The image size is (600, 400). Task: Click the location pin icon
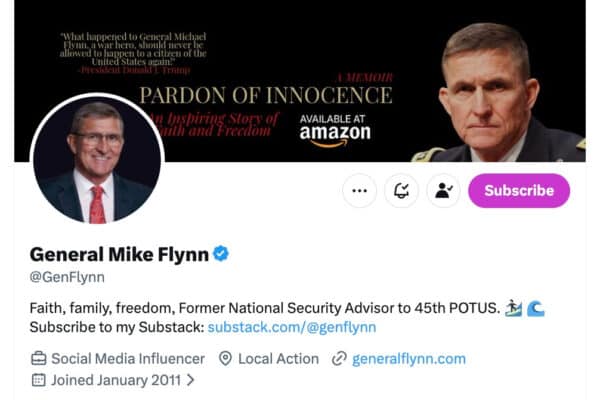(225, 358)
